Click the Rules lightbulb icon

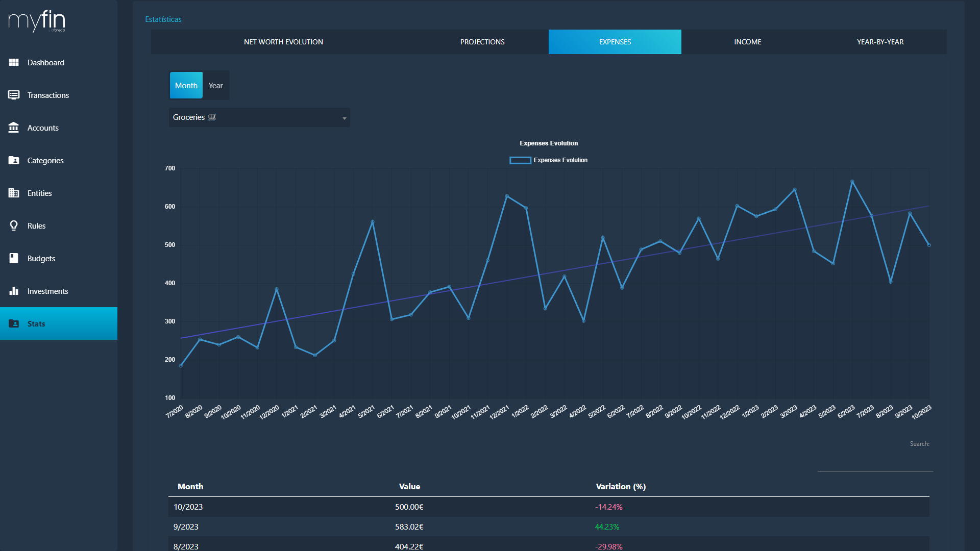coord(14,226)
